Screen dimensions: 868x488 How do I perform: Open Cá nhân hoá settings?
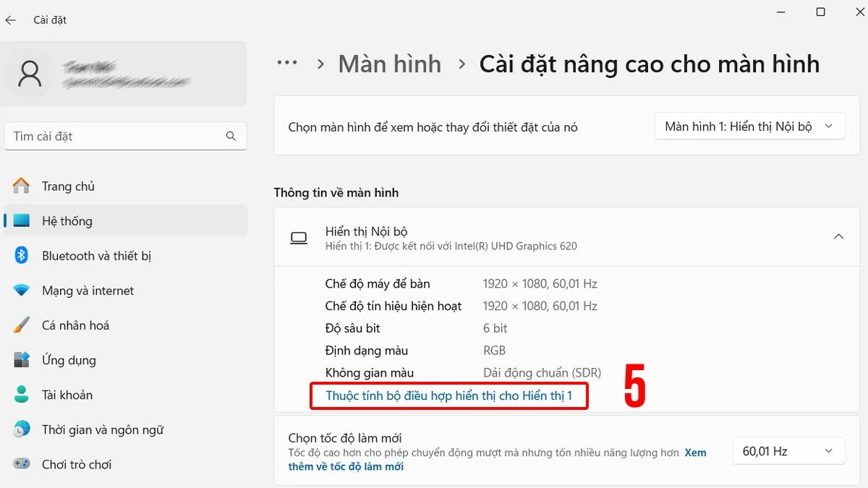click(76, 325)
